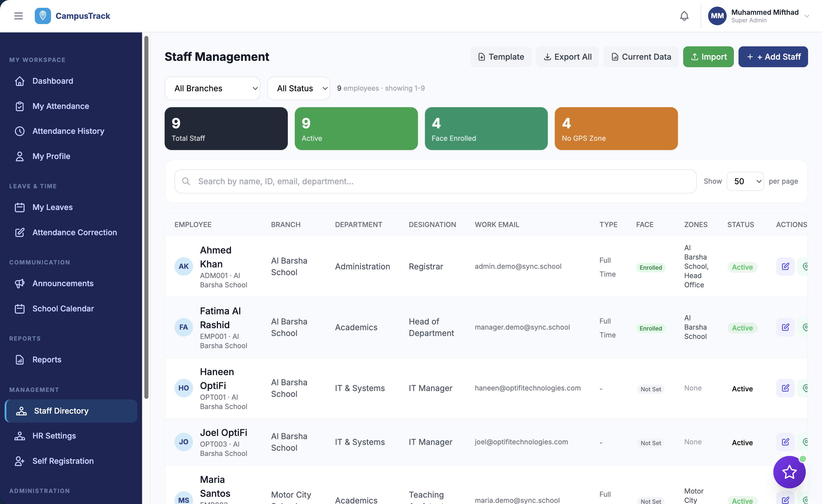Edit Ahmed Khan's record via pencil icon
Screen dimensions: 822x504
(x=785, y=266)
